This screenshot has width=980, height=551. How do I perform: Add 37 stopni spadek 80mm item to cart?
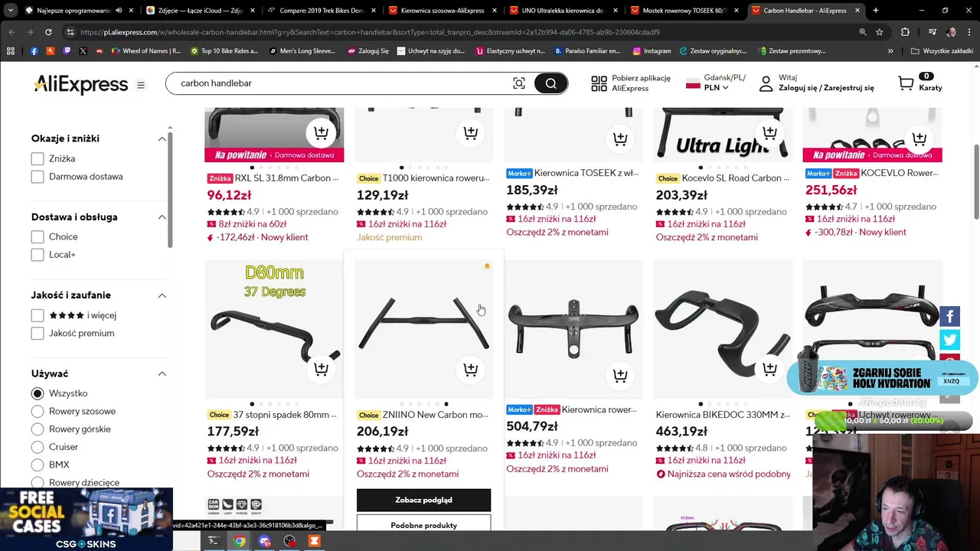[321, 370]
